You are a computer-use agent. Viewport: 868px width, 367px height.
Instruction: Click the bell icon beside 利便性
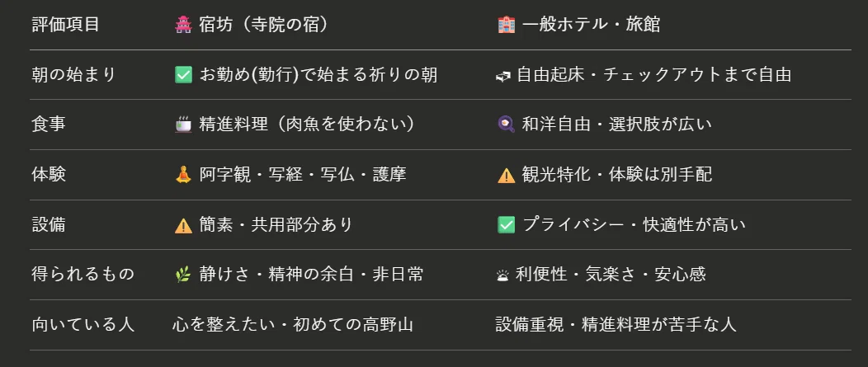click(502, 275)
